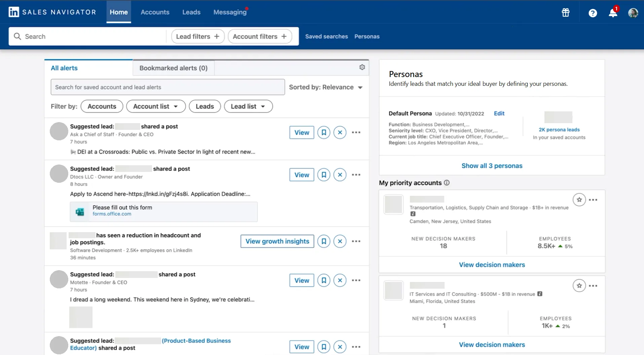
Task: Click Show all 3 personas
Action: coord(491,166)
